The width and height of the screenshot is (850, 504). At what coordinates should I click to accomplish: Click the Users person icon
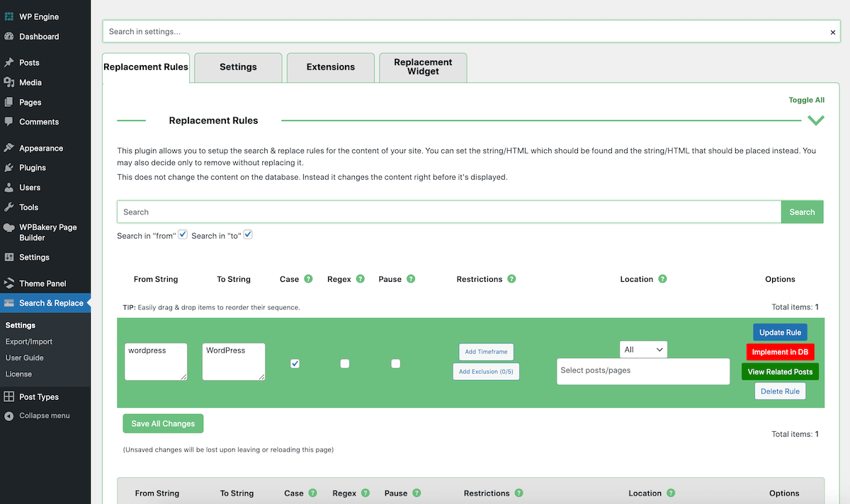click(x=8, y=188)
